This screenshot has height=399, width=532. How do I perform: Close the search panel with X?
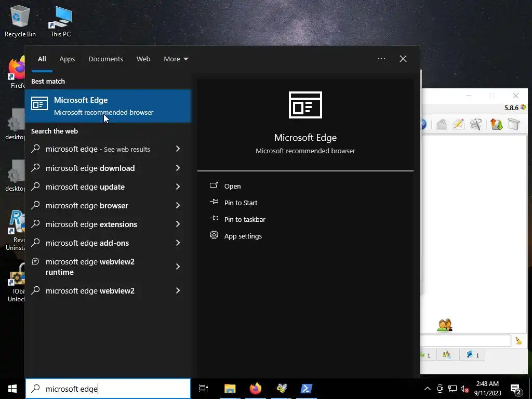coord(403,59)
